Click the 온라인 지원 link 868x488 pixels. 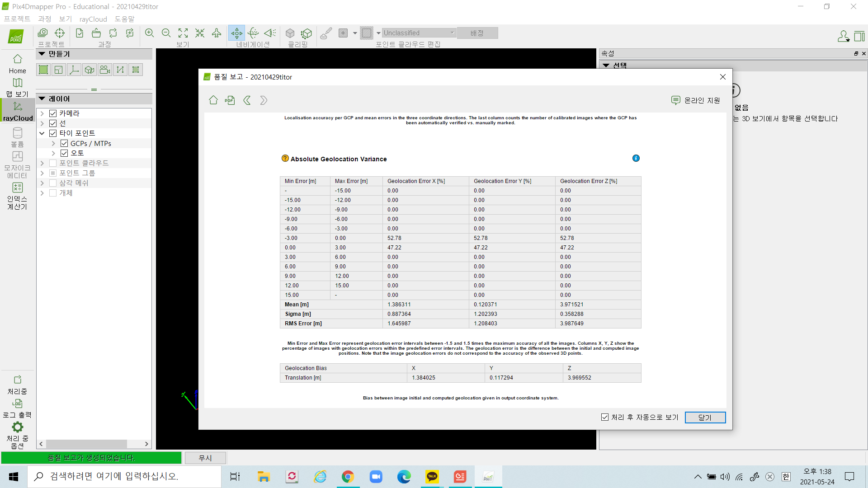coord(696,100)
